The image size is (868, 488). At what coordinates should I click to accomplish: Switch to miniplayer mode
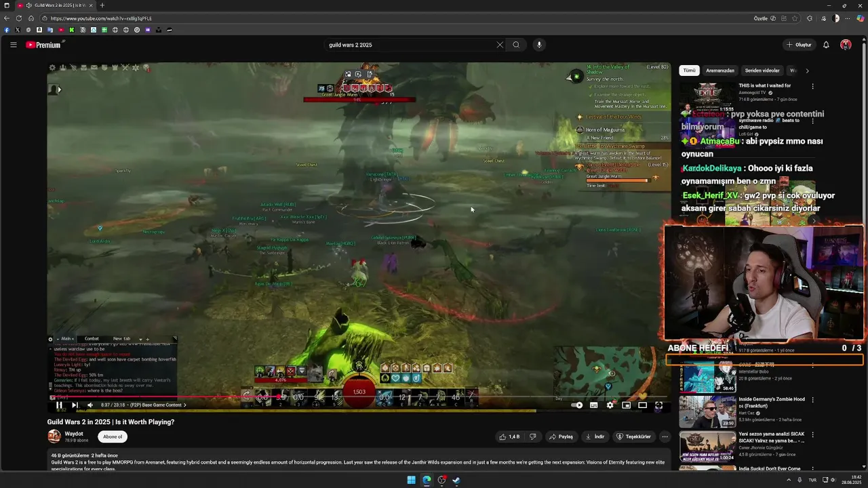[x=627, y=405]
